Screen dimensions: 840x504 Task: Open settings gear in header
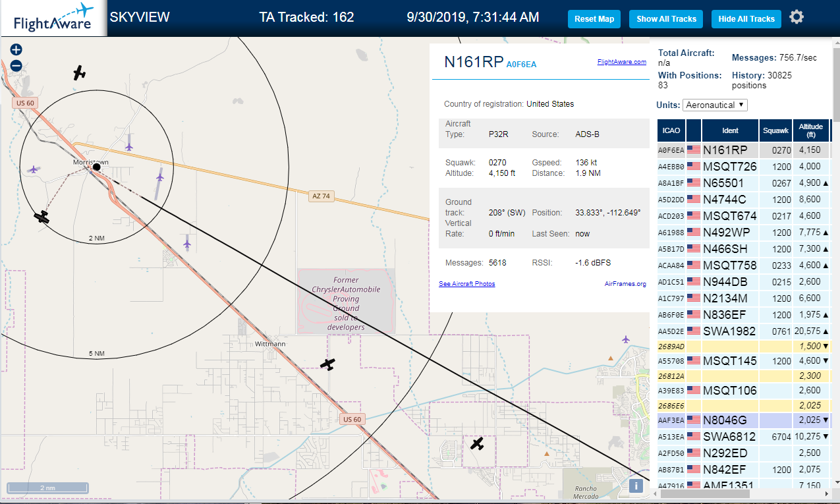[x=797, y=17]
